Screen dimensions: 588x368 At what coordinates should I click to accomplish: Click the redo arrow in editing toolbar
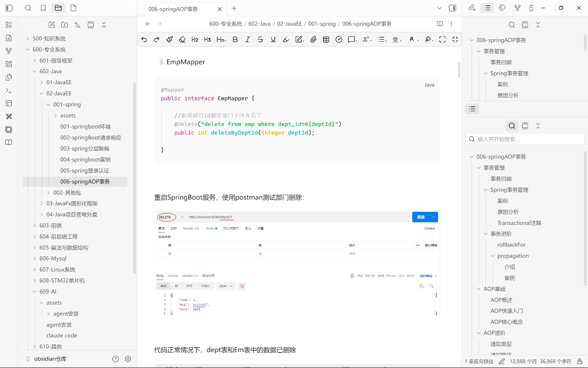click(x=156, y=39)
